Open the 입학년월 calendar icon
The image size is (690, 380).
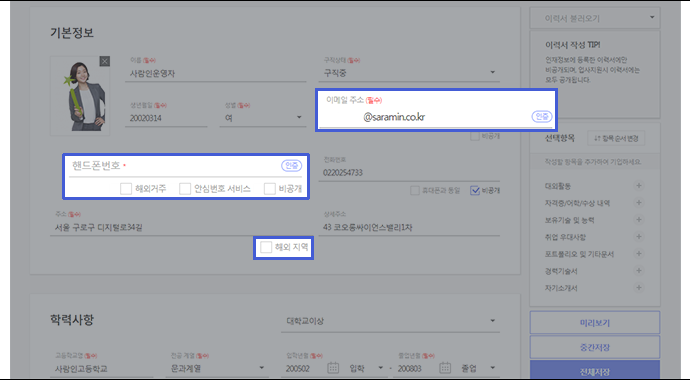pyautogui.click(x=333, y=368)
